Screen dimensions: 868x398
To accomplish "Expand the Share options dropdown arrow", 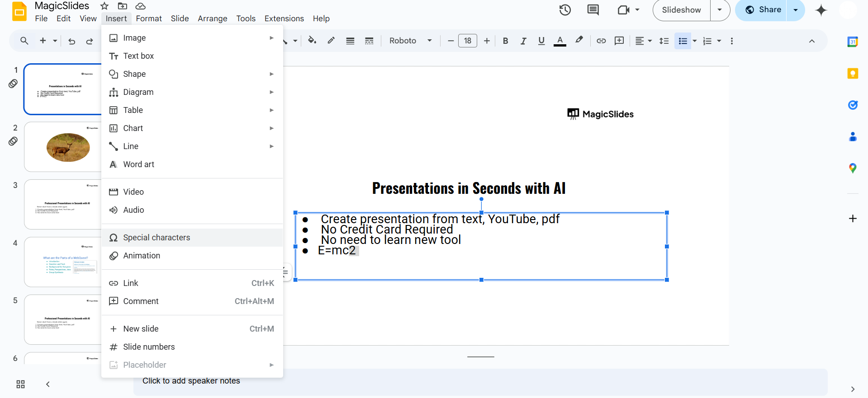I will pyautogui.click(x=796, y=10).
